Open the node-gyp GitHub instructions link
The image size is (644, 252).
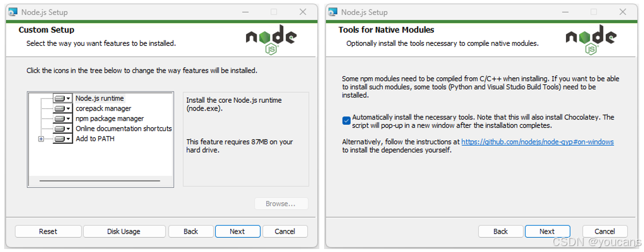[537, 142]
